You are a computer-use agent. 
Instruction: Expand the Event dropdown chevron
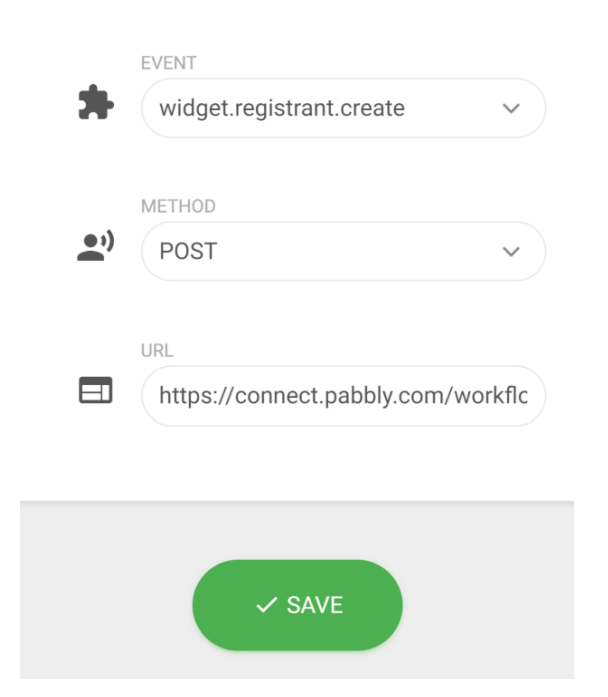pos(510,108)
